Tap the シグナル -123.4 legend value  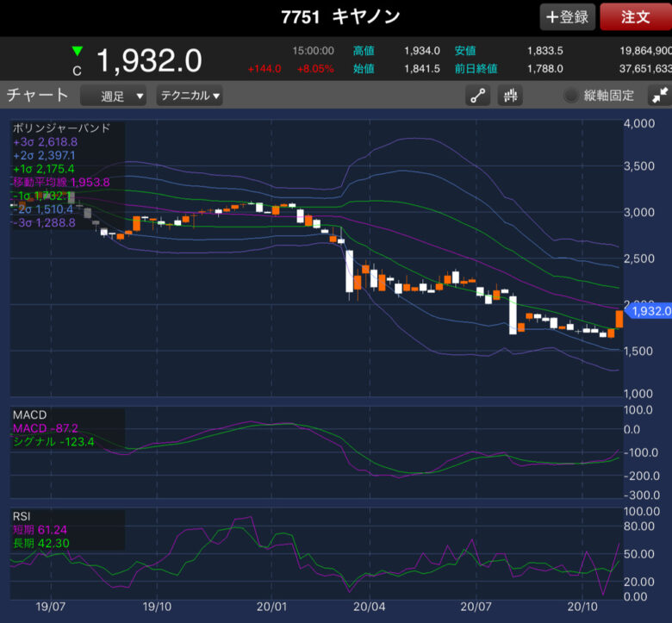point(53,442)
